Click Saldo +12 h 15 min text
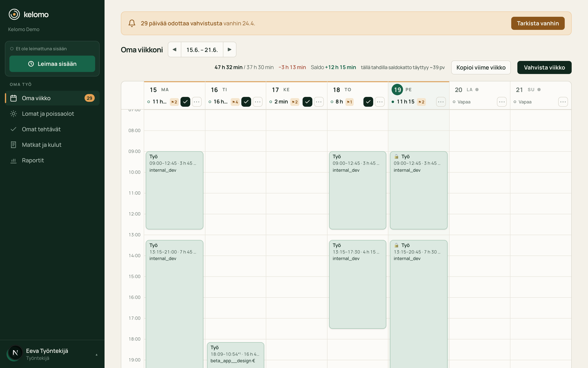This screenshot has height=368, width=588. point(333,67)
